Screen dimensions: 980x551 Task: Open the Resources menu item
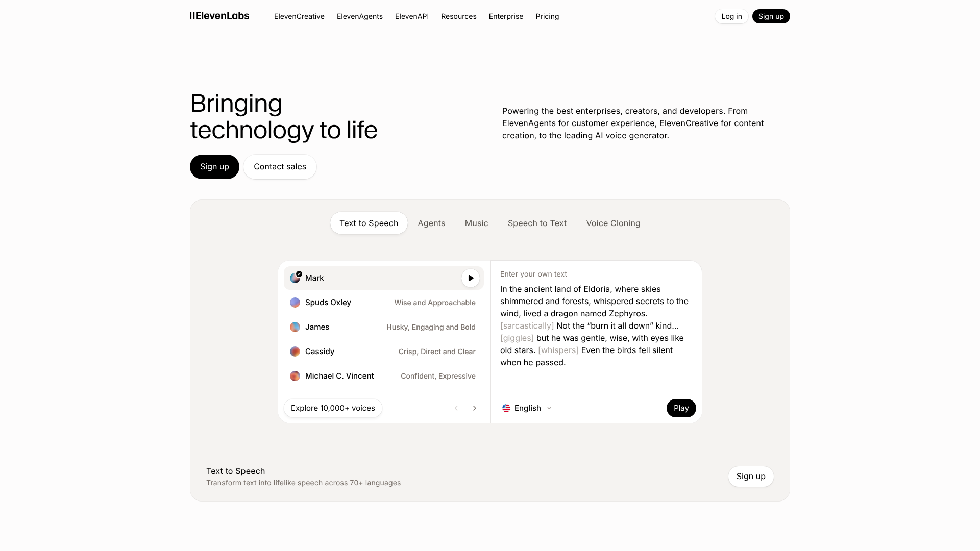coord(458,16)
